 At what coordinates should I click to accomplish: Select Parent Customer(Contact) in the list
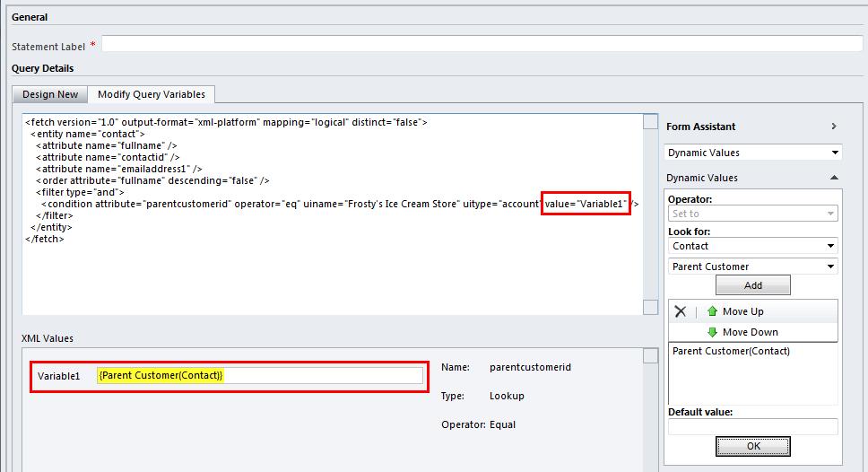731,352
